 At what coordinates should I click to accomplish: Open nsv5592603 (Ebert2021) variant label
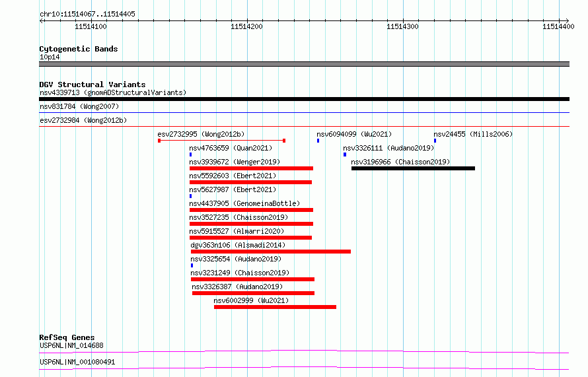pyautogui.click(x=233, y=176)
